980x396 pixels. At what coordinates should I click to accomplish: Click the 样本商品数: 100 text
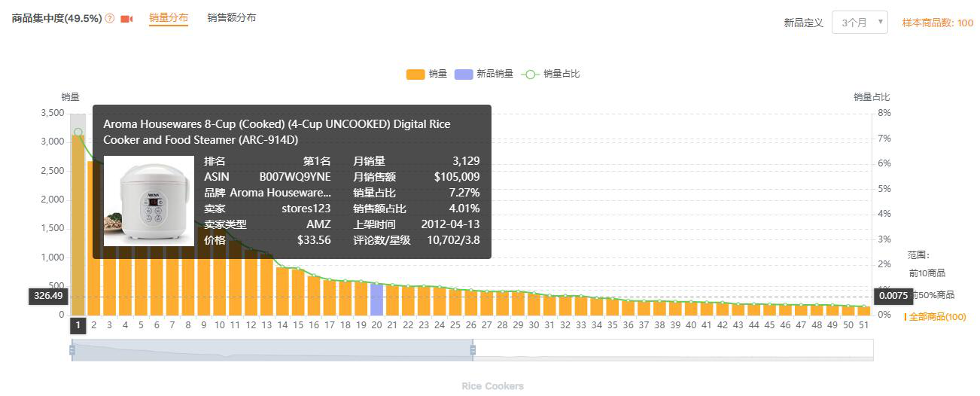click(x=938, y=23)
